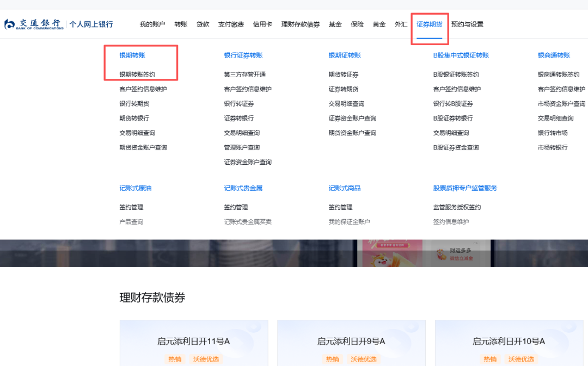Switch to the 基金 menu
This screenshot has height=366, width=588.
point(335,24)
